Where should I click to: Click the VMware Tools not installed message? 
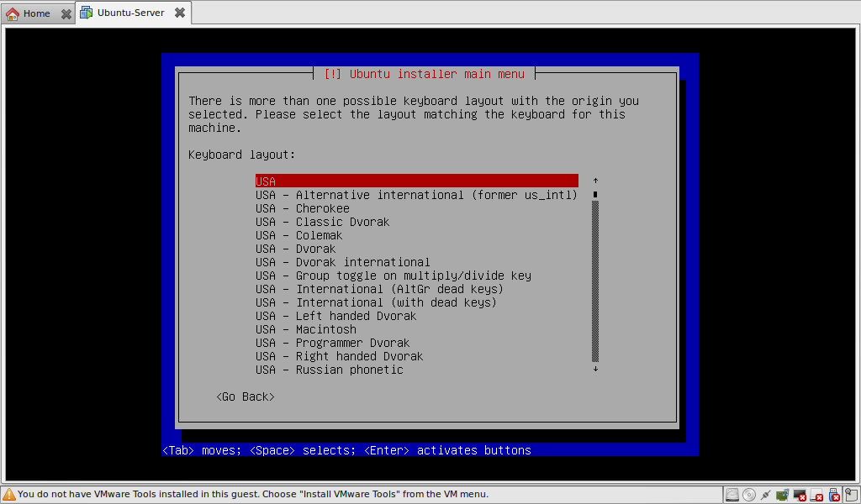pyautogui.click(x=253, y=494)
